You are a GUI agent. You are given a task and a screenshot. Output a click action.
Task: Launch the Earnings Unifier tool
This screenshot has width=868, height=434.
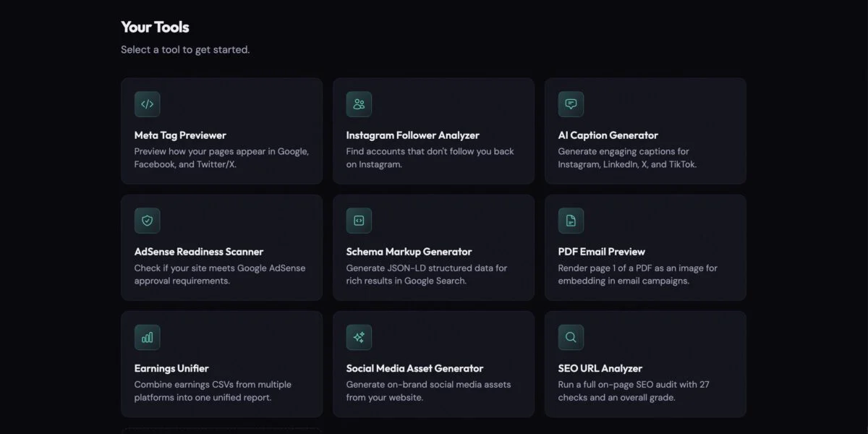point(221,364)
